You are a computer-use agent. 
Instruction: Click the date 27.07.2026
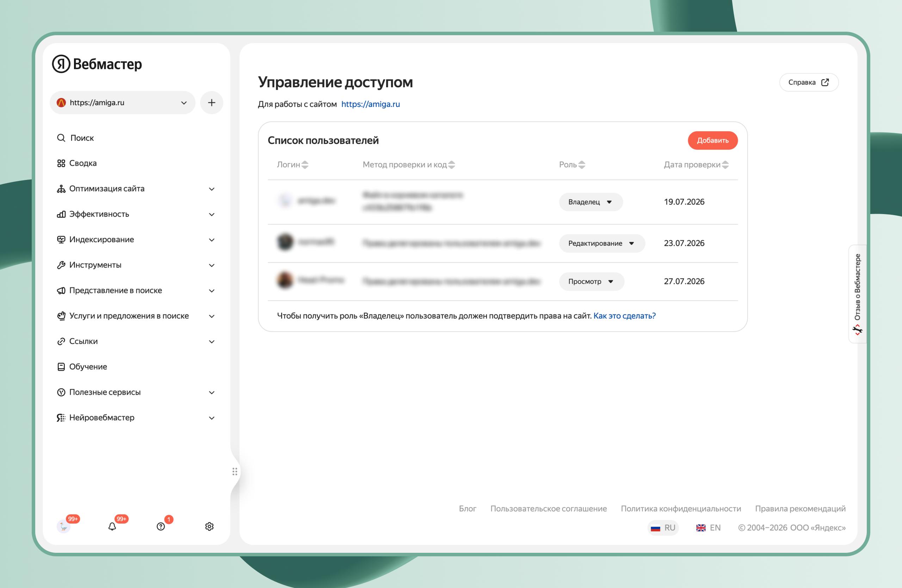[x=684, y=281]
